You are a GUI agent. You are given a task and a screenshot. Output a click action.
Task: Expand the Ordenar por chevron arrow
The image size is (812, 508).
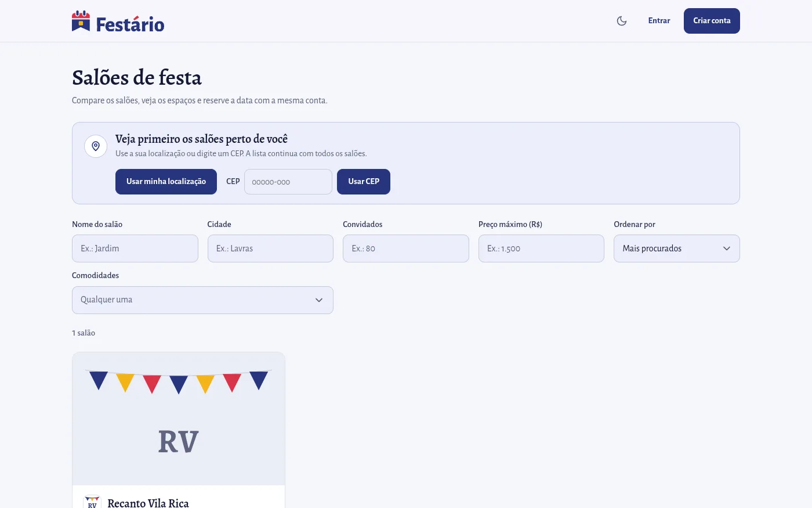(727, 248)
